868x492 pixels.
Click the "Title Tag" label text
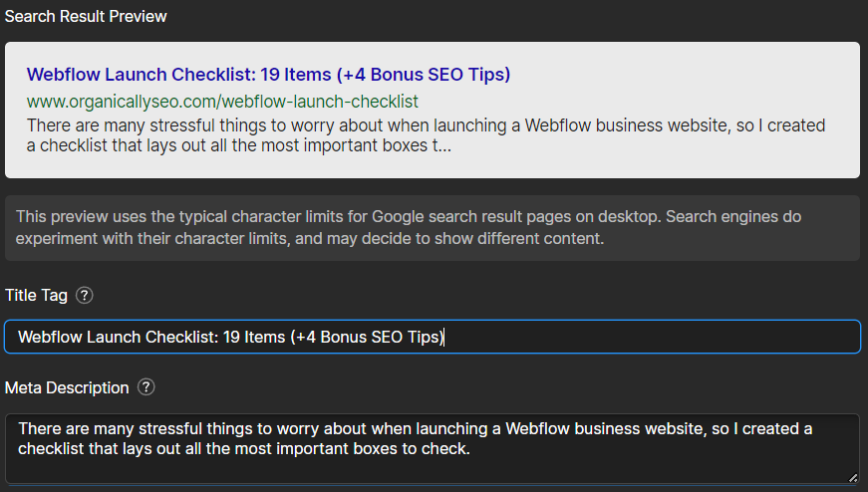(x=36, y=295)
